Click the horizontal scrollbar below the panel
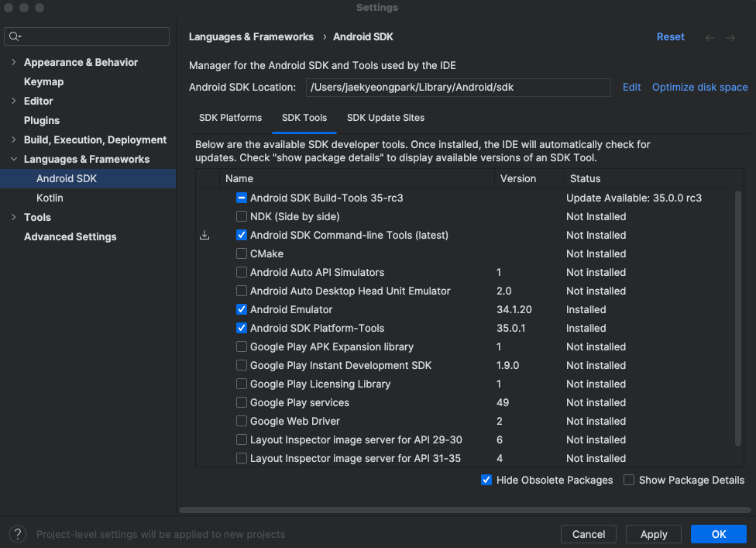The height and width of the screenshot is (548, 756). click(465, 510)
